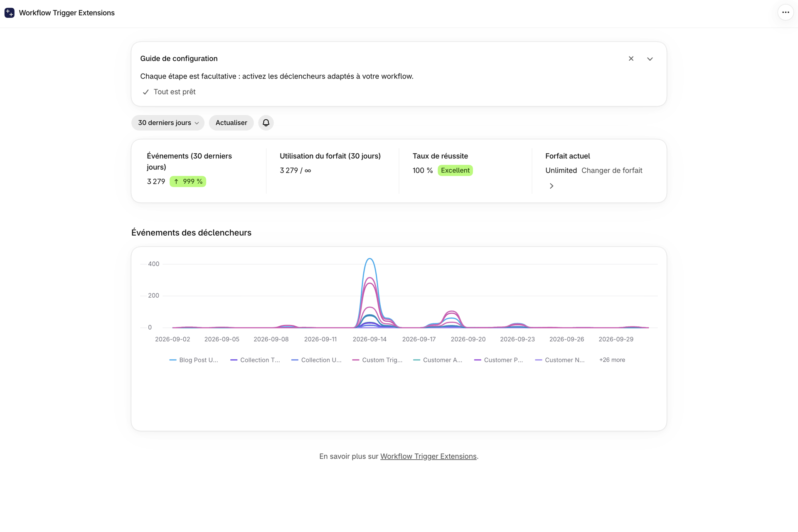The height and width of the screenshot is (532, 798).
Task: Click the Excellent success rate badge
Action: pyautogui.click(x=455, y=170)
